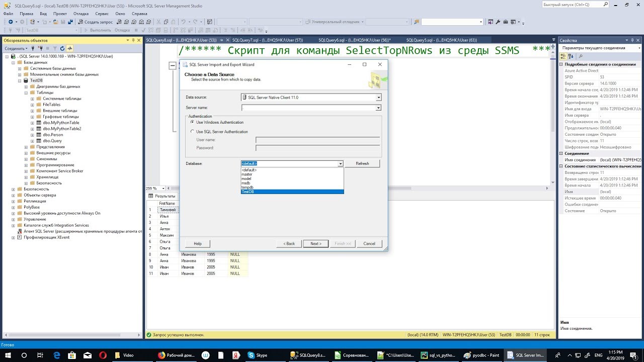Viewport: 644px width, 362px height.
Task: Click the Next button in wizard
Action: 315,243
